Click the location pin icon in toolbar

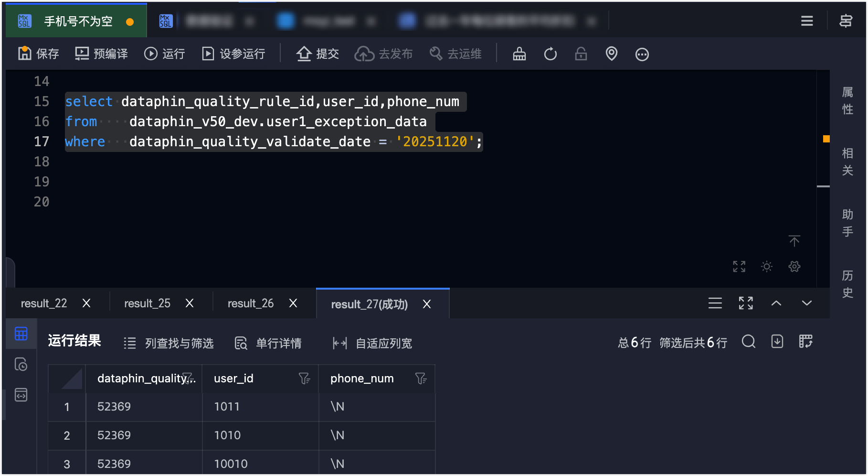(x=612, y=54)
